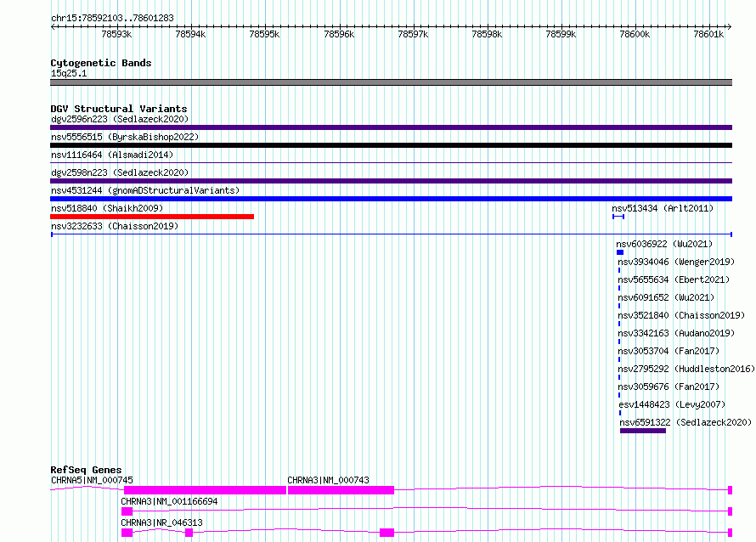Open nsv6091652 (Wu2021) variant label
Screen dimensions: 756x542
click(x=666, y=297)
